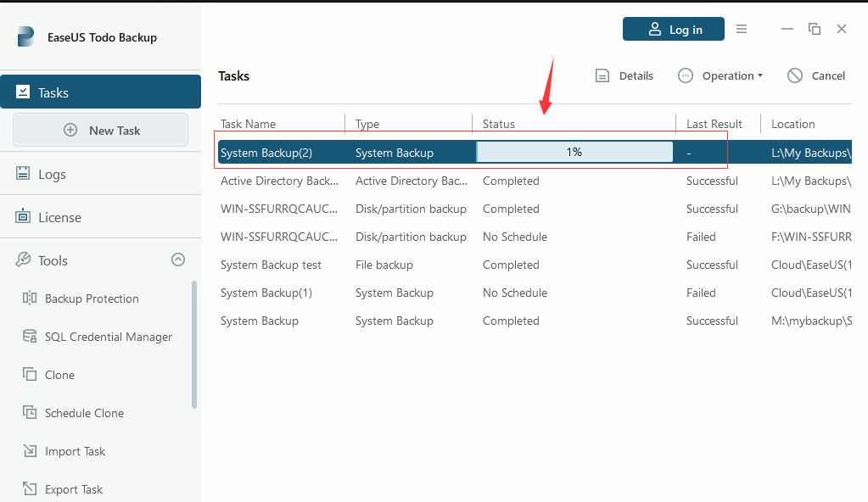Cancel the running System Backup(2) task
The image size is (868, 502).
[815, 75]
